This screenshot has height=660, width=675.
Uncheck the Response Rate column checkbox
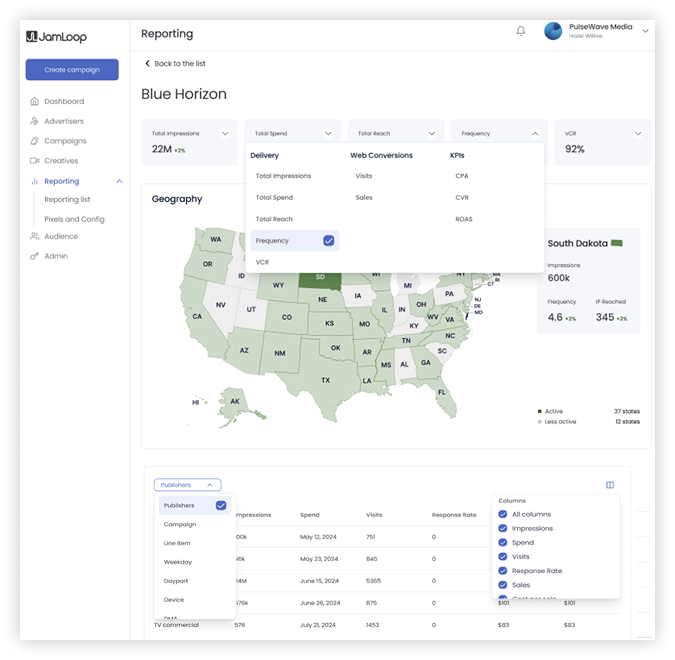pyautogui.click(x=502, y=570)
